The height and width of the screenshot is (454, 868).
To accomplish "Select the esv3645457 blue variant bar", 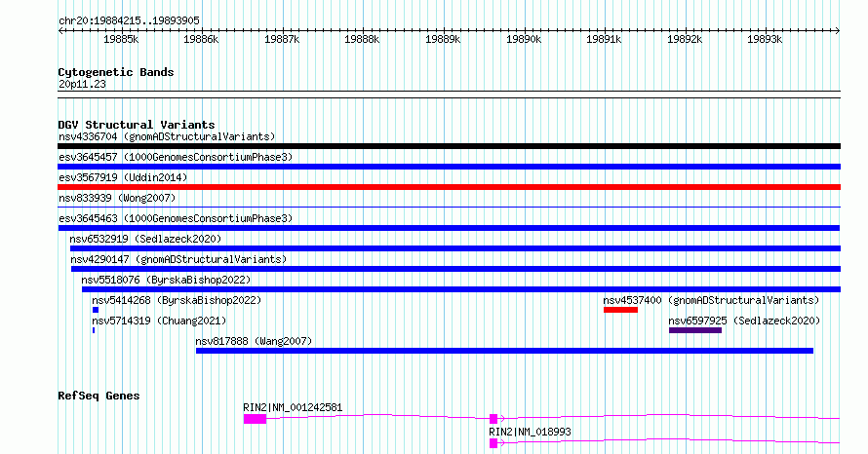I will tap(449, 167).
